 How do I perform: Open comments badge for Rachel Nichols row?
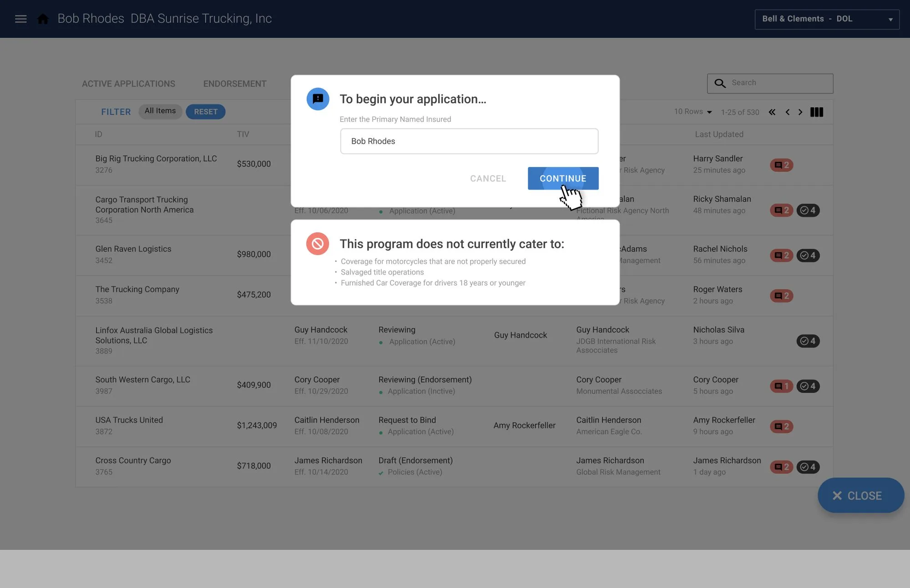coord(781,255)
